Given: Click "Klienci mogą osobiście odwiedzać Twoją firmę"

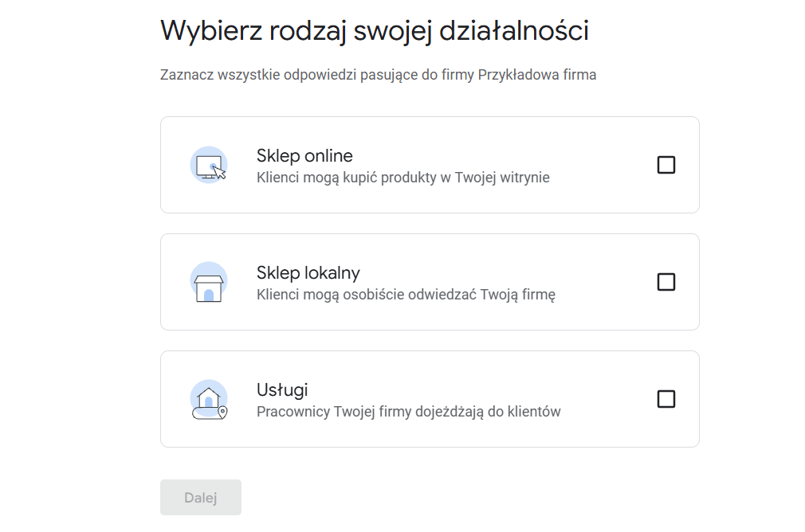Looking at the screenshot, I should pos(406,295).
